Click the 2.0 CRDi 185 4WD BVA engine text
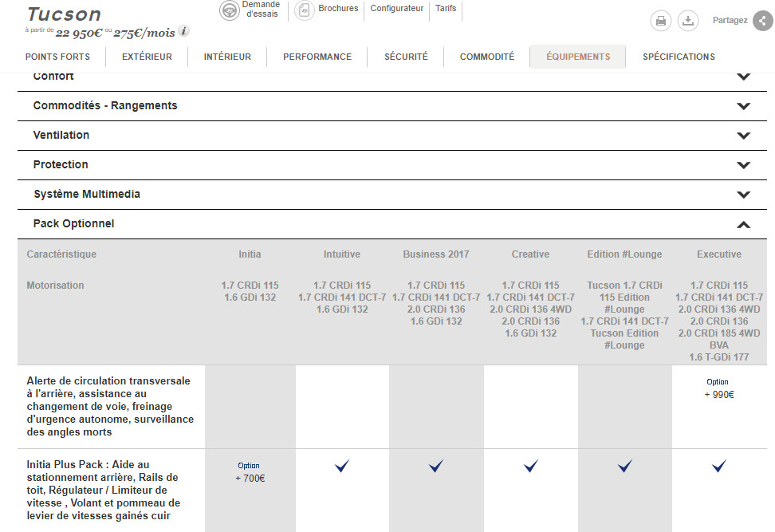Image resolution: width=775 pixels, height=532 pixels. pos(719,339)
